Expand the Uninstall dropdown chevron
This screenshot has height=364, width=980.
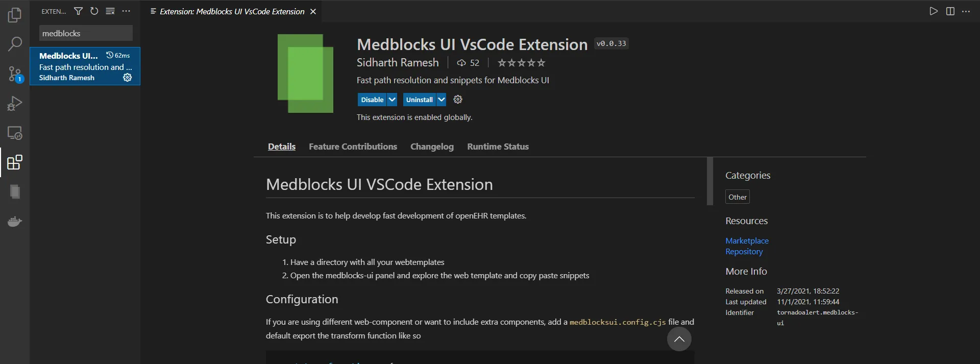pos(441,100)
